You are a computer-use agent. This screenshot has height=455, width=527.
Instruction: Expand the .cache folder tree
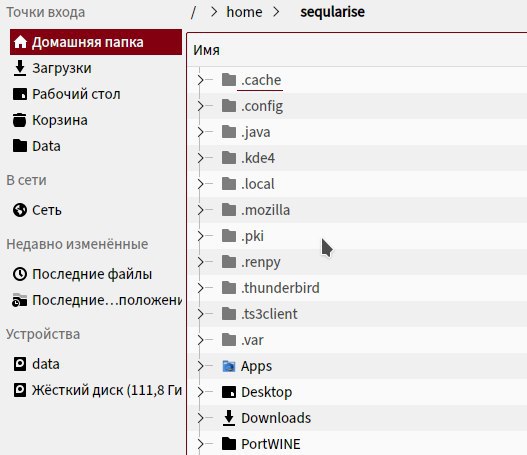pos(201,80)
